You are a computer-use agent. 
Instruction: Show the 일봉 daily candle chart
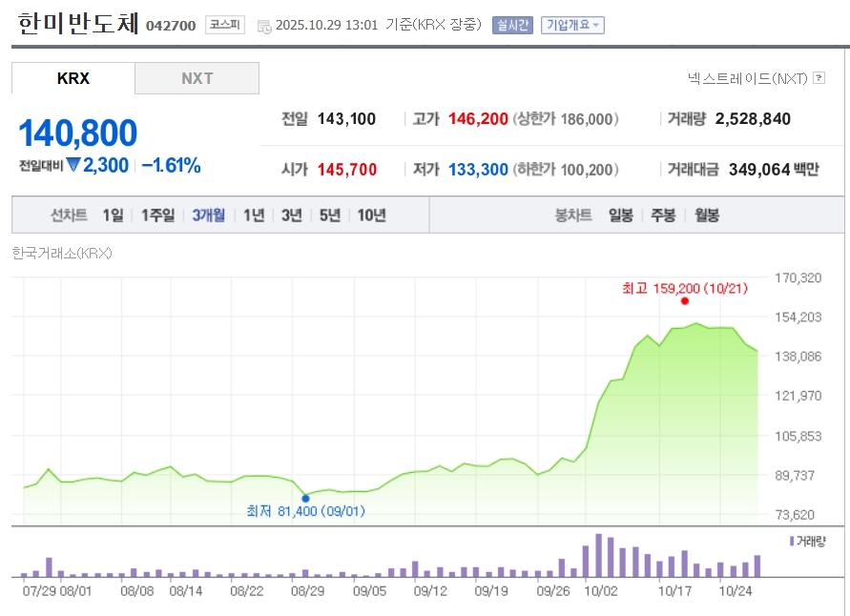621,216
